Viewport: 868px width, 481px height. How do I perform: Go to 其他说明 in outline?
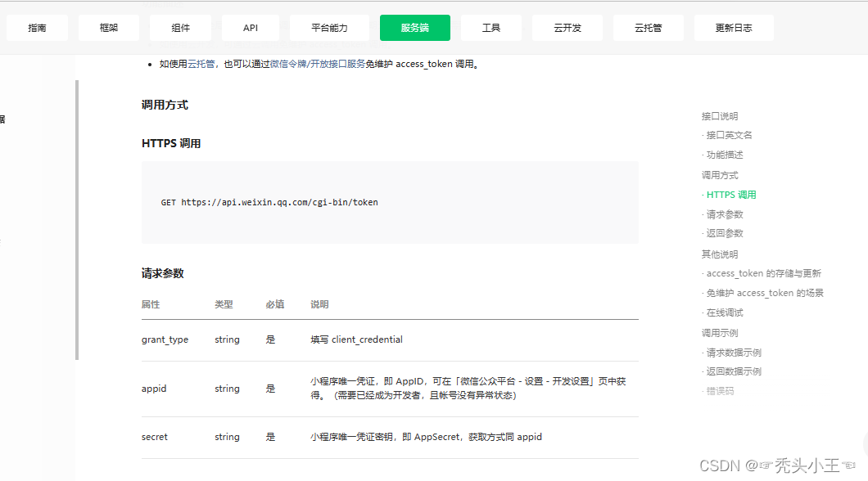720,254
